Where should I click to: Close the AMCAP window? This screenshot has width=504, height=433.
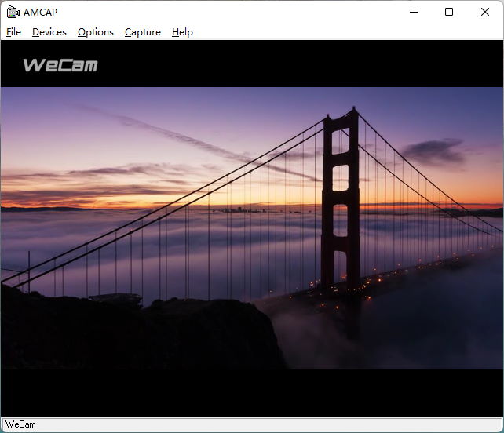pos(485,12)
